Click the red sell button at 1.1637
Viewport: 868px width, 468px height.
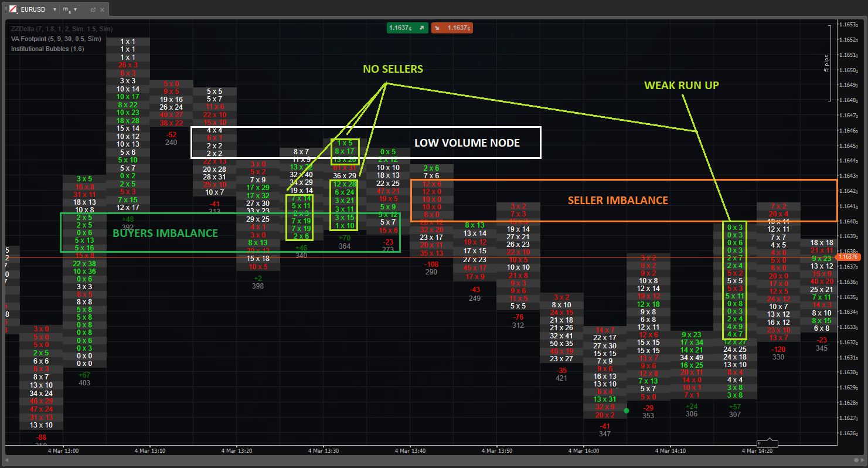[452, 28]
